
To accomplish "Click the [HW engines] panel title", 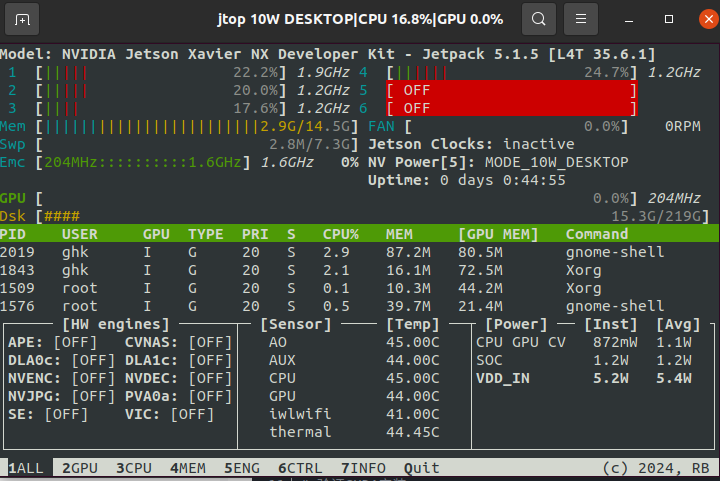I will coord(116,324).
